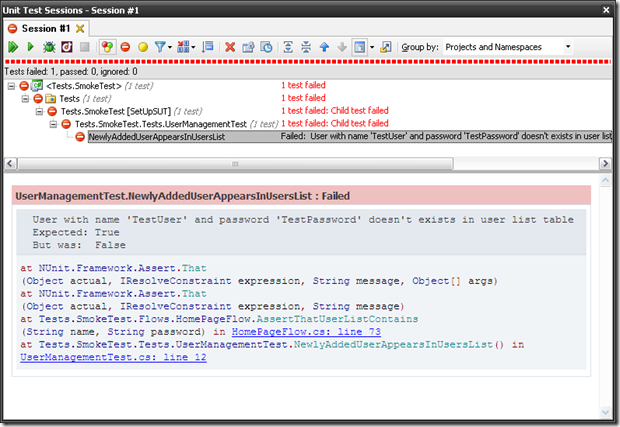Go to next item with gray down arrow
The image size is (620, 427).
(x=342, y=47)
